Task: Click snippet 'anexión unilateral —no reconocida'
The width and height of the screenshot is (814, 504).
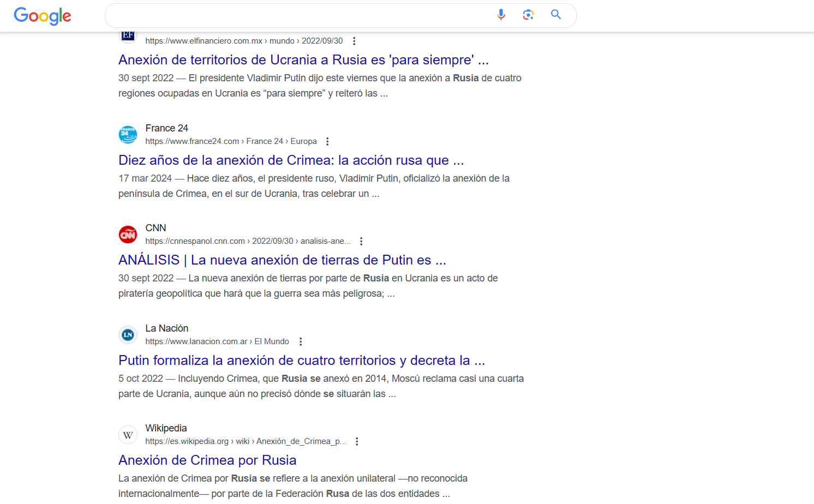Action: point(293,486)
